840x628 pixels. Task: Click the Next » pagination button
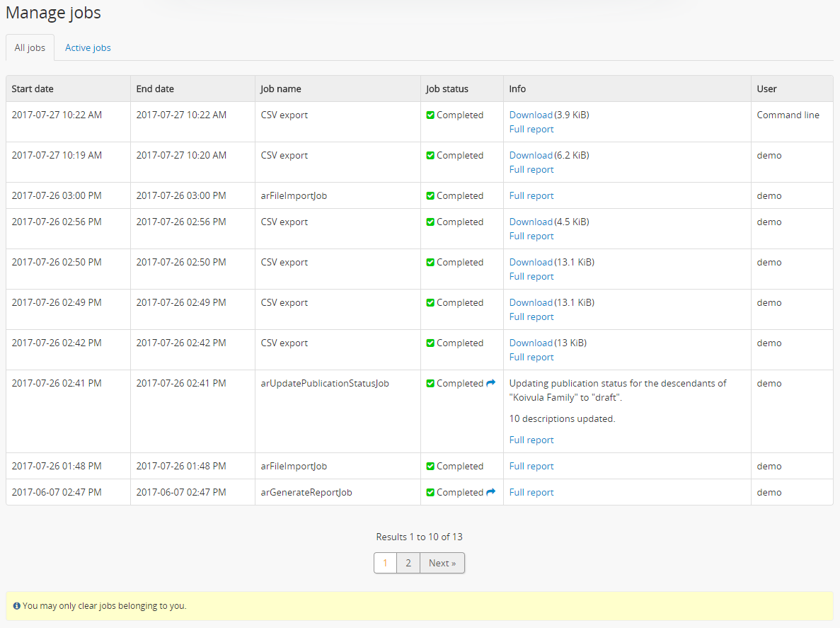click(442, 563)
